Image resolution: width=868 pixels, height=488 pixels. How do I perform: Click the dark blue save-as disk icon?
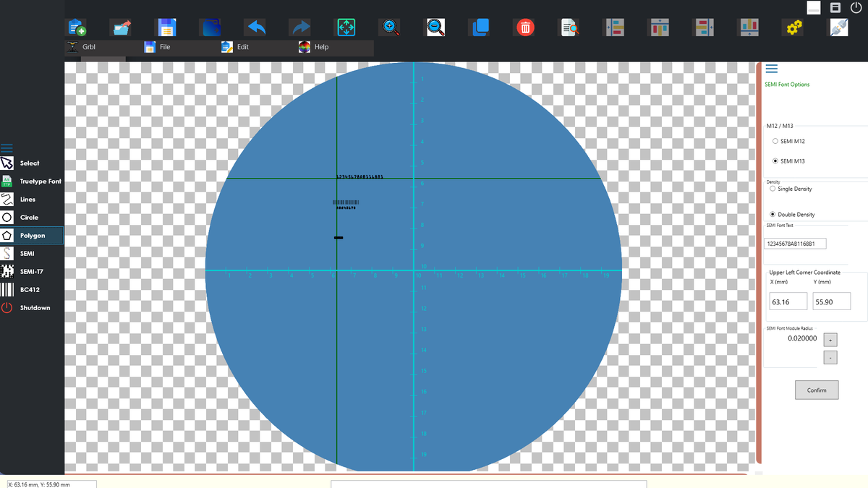click(x=211, y=27)
